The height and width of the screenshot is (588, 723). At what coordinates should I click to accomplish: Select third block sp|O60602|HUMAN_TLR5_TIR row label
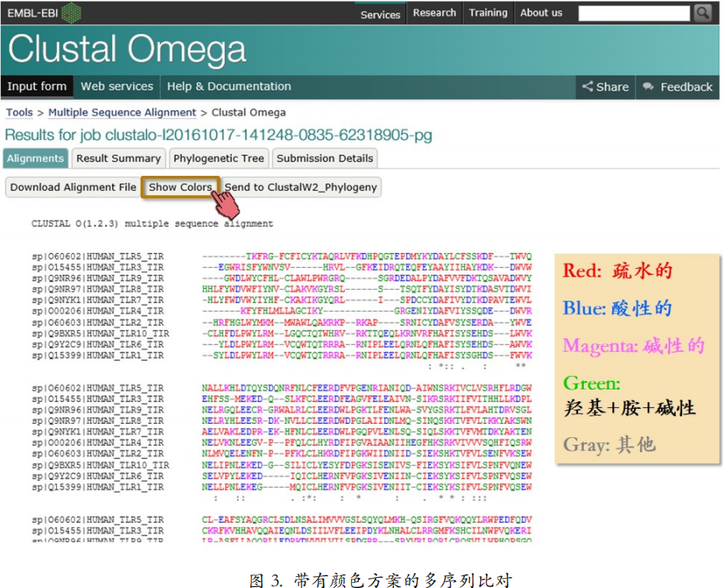tap(98, 520)
